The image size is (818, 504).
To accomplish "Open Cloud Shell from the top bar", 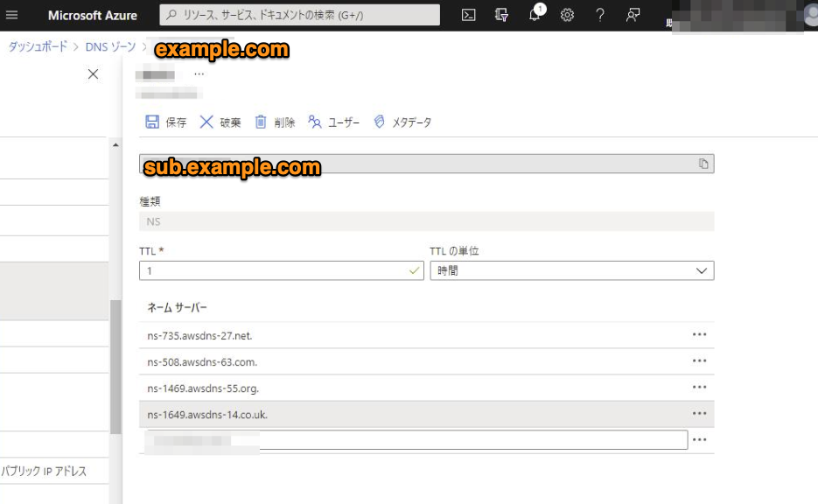I will [x=468, y=15].
